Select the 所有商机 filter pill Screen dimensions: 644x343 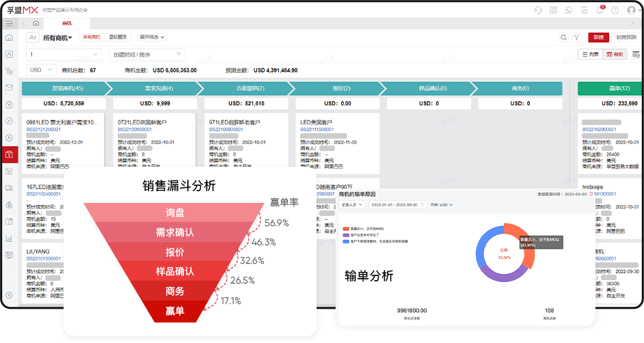pyautogui.click(x=92, y=38)
